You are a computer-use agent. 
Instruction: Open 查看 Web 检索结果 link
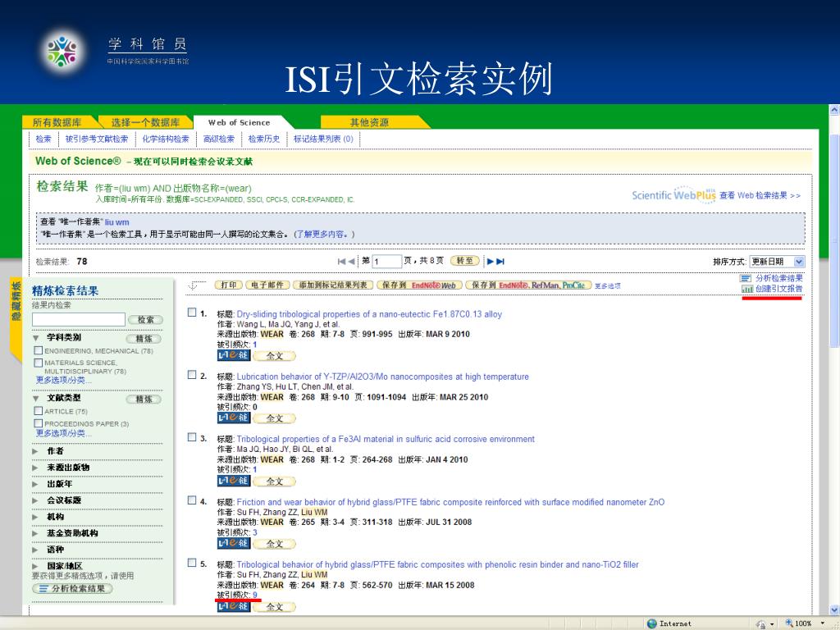point(760,195)
